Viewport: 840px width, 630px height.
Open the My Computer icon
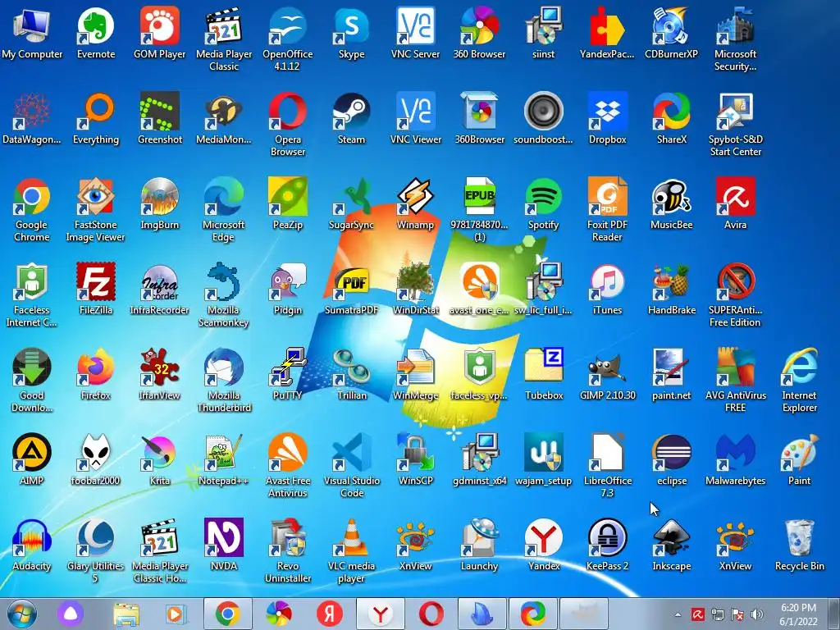click(x=32, y=33)
